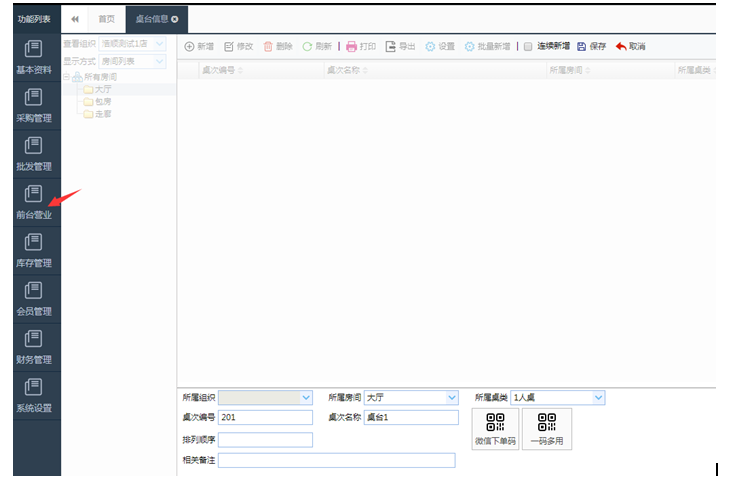733x481 pixels.
Task: Collapse sidebar with double-arrow icon
Action: tap(75, 19)
